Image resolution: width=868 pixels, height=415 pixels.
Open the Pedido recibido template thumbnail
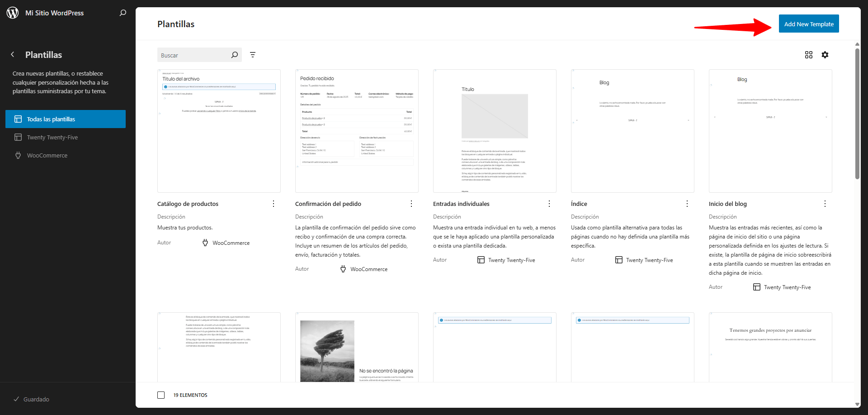point(357,131)
